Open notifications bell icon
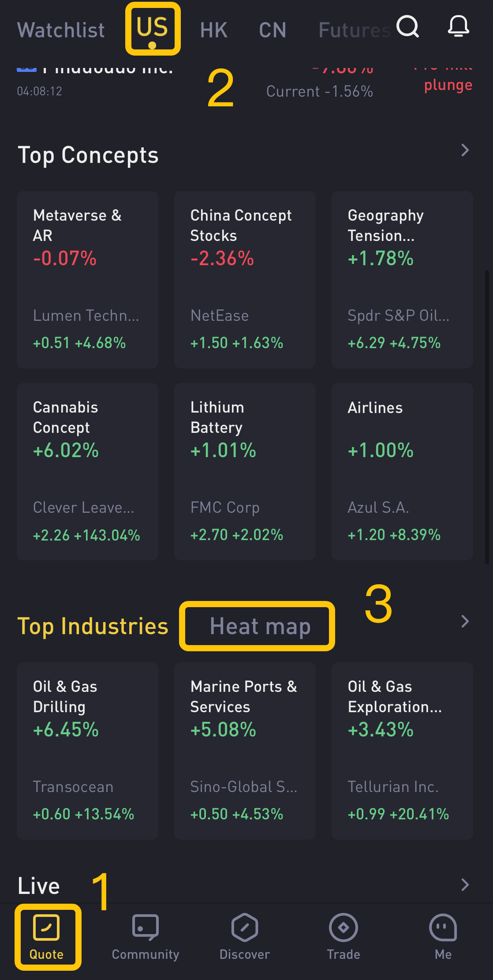The width and height of the screenshot is (493, 980). point(458,27)
